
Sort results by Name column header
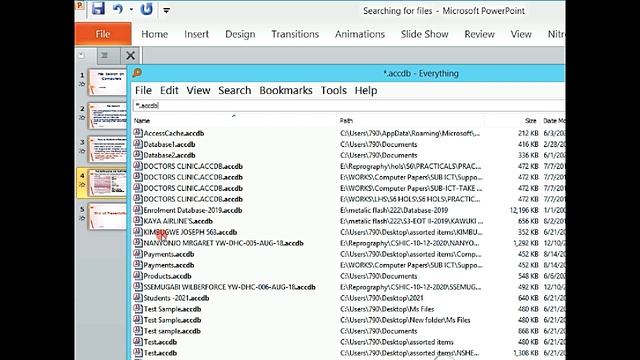234,120
